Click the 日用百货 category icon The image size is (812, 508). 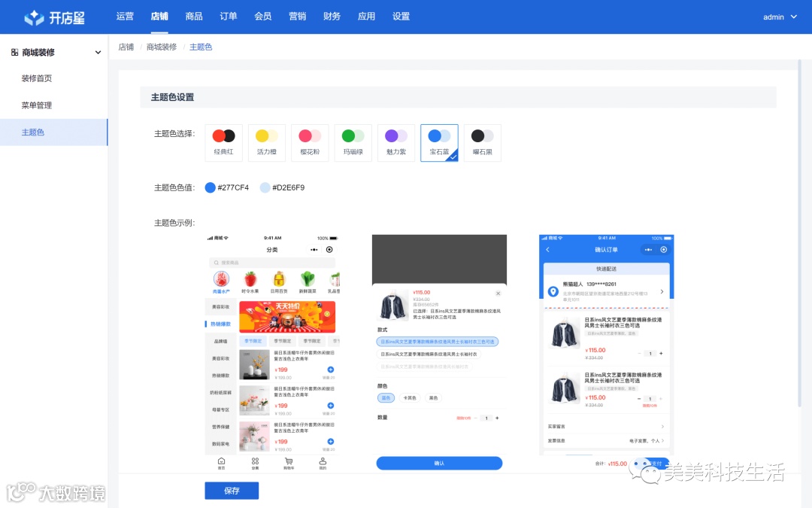279,279
